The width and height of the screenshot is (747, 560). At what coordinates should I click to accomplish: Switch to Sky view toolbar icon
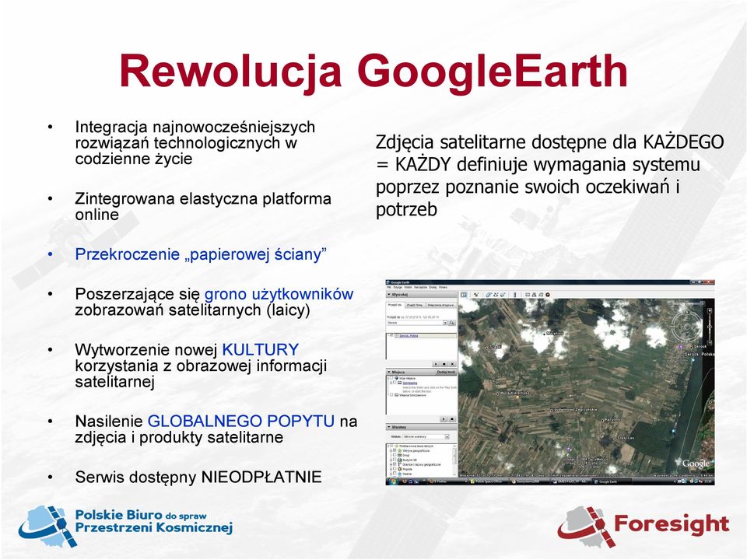548,295
